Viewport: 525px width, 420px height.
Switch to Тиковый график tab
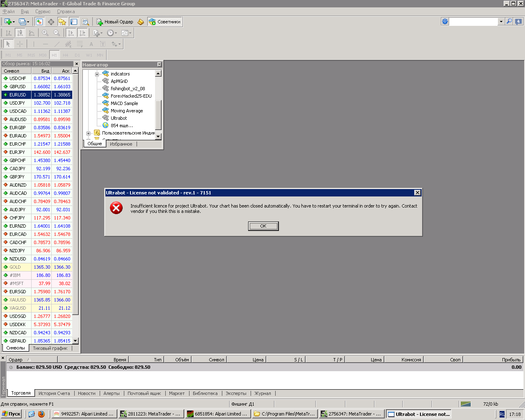point(50,348)
